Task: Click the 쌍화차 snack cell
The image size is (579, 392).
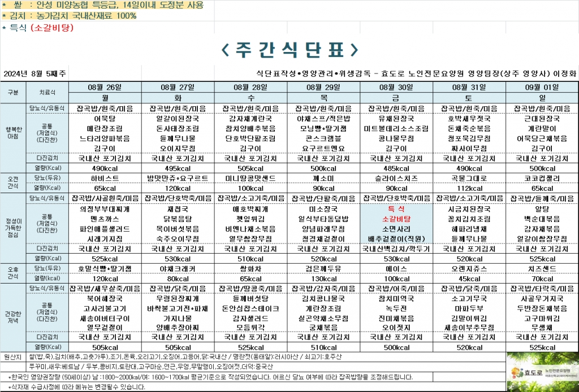Action: point(250,269)
